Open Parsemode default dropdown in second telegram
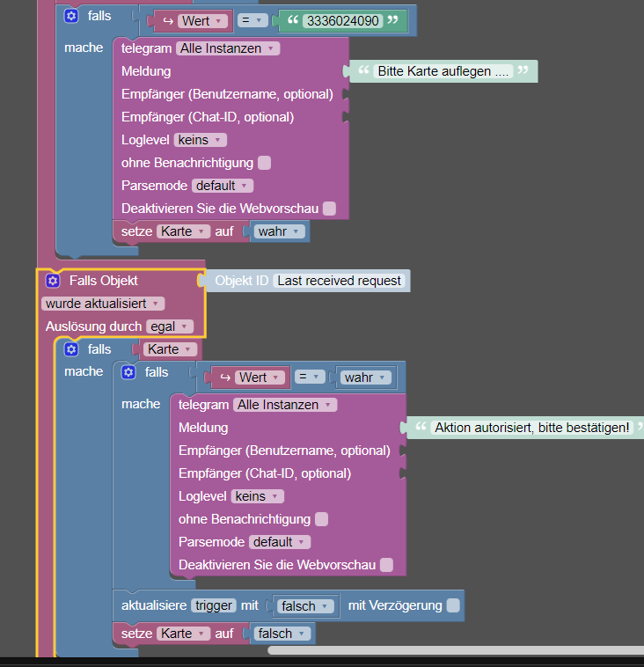 click(x=280, y=542)
